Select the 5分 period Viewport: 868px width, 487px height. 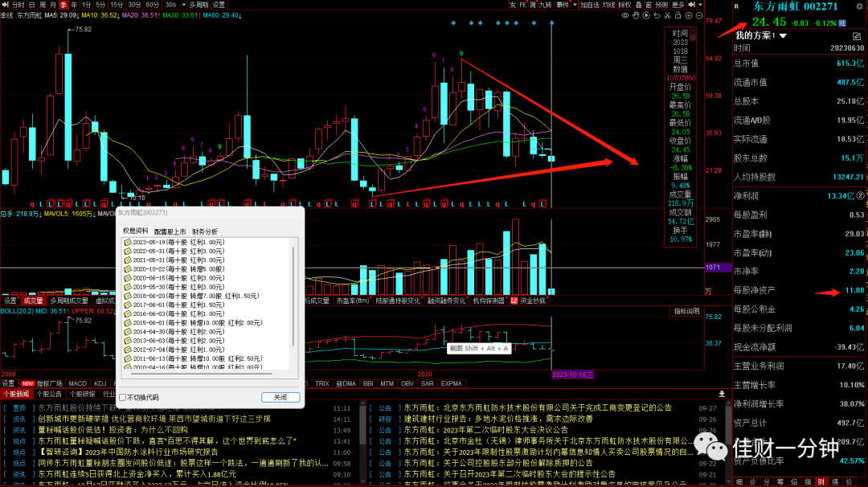point(100,5)
